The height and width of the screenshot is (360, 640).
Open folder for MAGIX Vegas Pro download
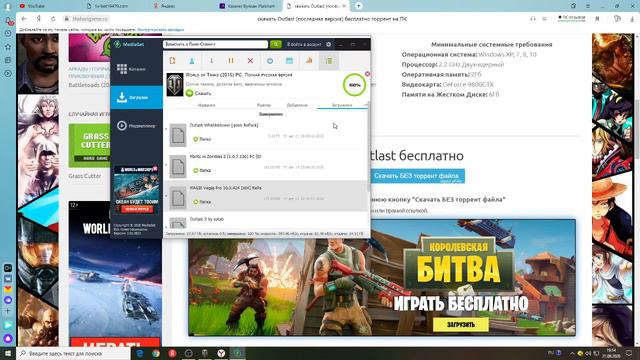[x=202, y=202]
